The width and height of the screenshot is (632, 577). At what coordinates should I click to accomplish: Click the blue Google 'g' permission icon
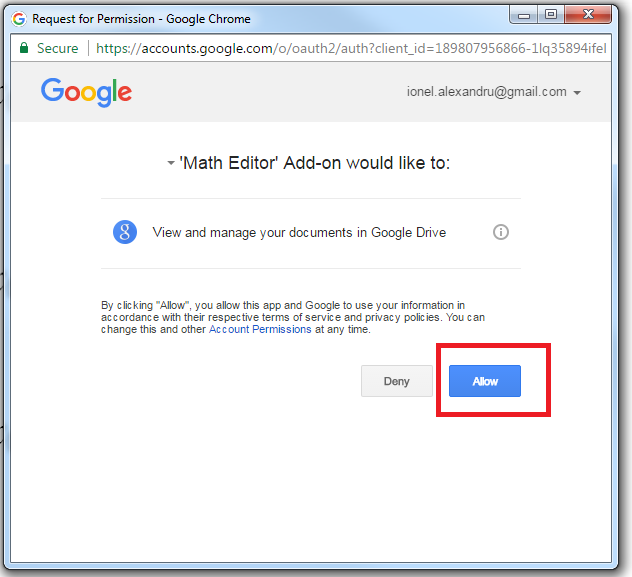[x=125, y=232]
